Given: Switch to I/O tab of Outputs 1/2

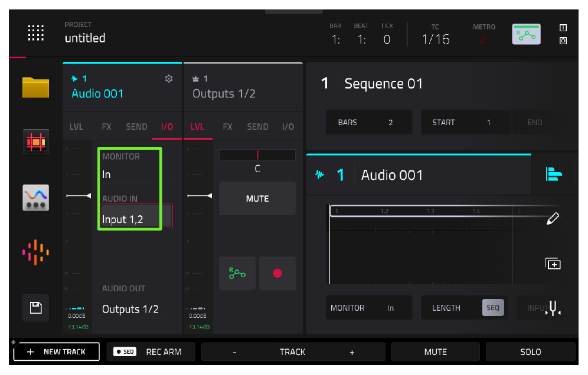Looking at the screenshot, I should (288, 127).
